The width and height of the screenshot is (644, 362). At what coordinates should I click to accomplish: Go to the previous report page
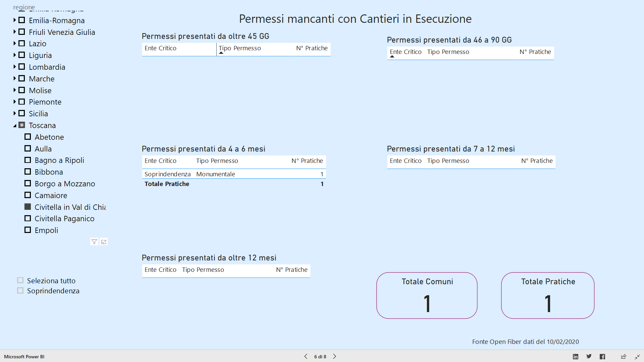pyautogui.click(x=306, y=356)
